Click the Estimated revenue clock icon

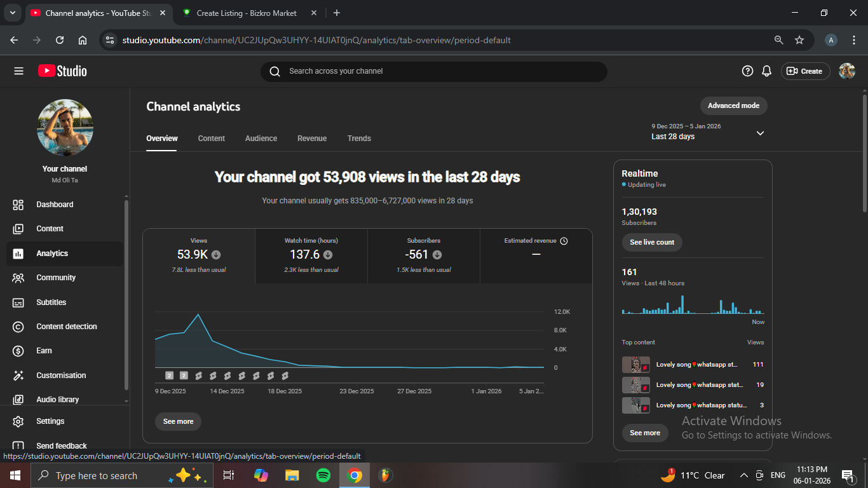pos(564,241)
